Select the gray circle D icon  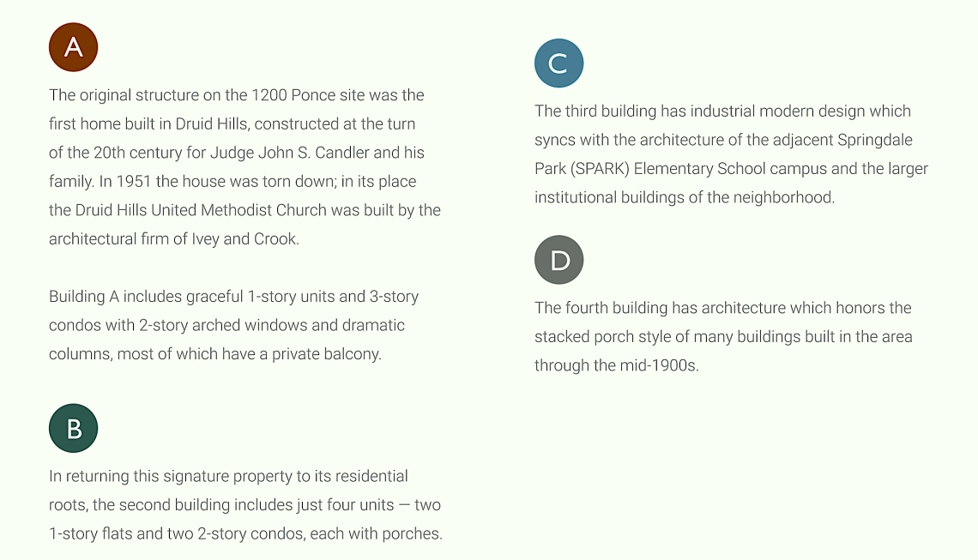[x=558, y=260]
